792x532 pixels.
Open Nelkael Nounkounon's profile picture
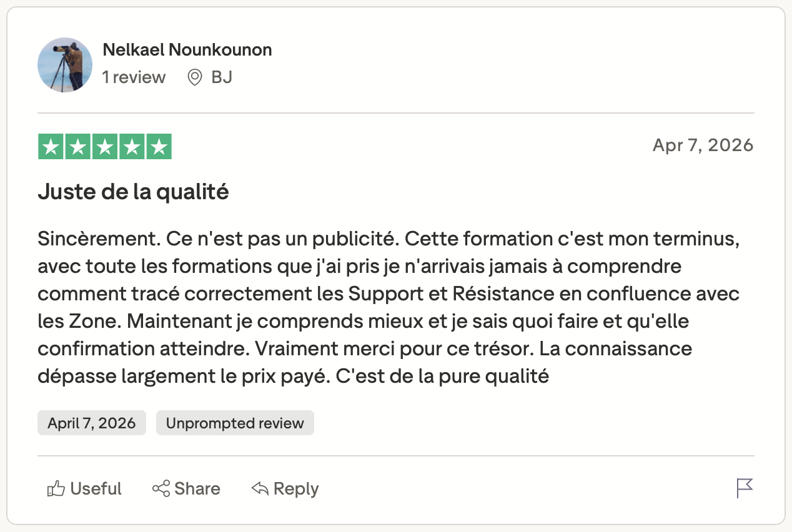(x=65, y=65)
